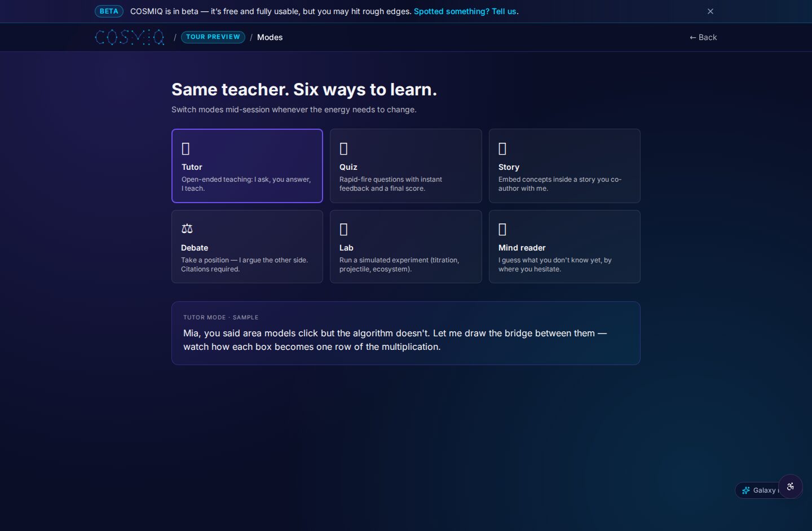
Task: Click the 'Same teacher. Six ways to learn.' heading
Action: click(304, 89)
